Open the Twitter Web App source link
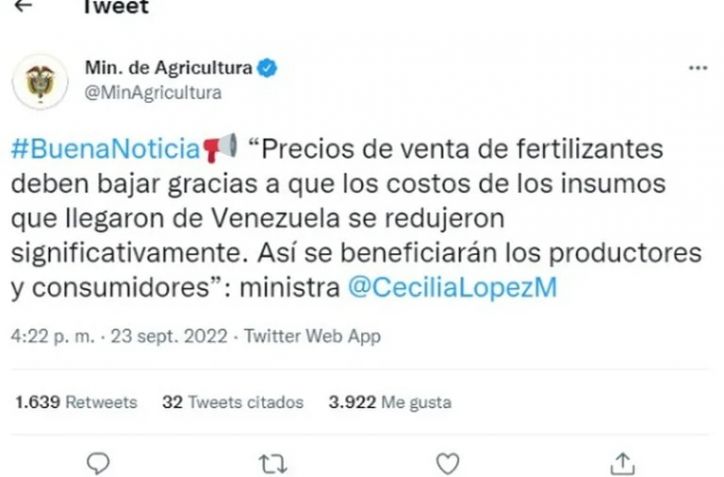 click(x=313, y=336)
